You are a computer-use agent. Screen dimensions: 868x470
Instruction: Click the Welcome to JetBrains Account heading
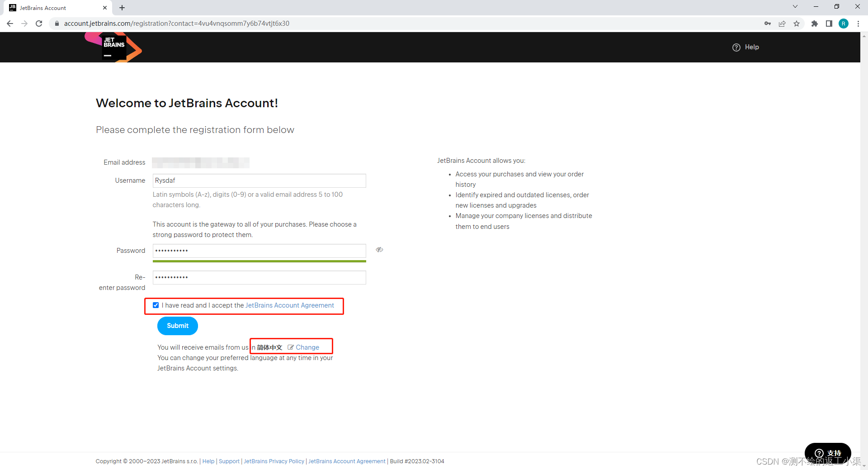coord(187,103)
